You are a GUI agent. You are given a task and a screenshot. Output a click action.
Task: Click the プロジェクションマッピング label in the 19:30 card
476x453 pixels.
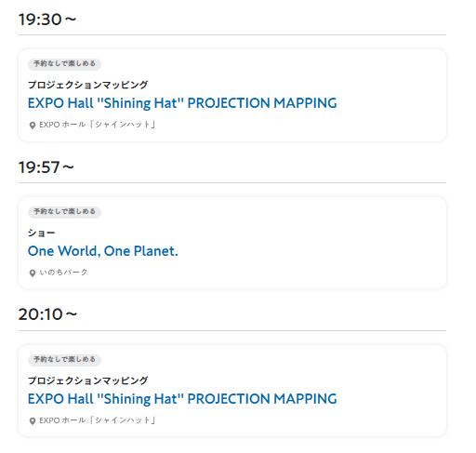88,85
